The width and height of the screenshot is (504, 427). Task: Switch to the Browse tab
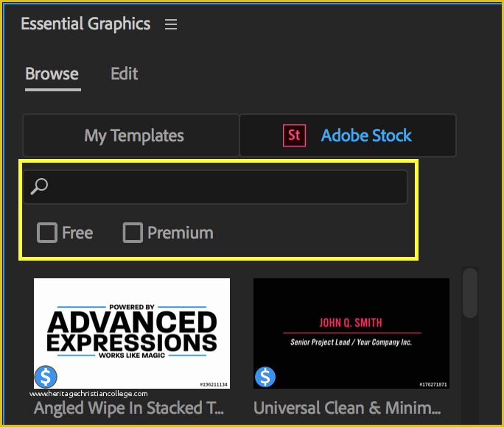(52, 74)
